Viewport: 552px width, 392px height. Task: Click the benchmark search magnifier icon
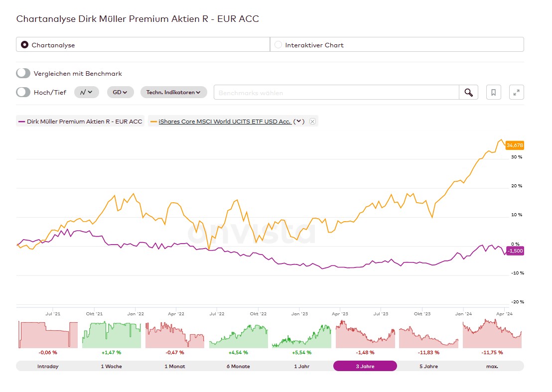(x=468, y=93)
